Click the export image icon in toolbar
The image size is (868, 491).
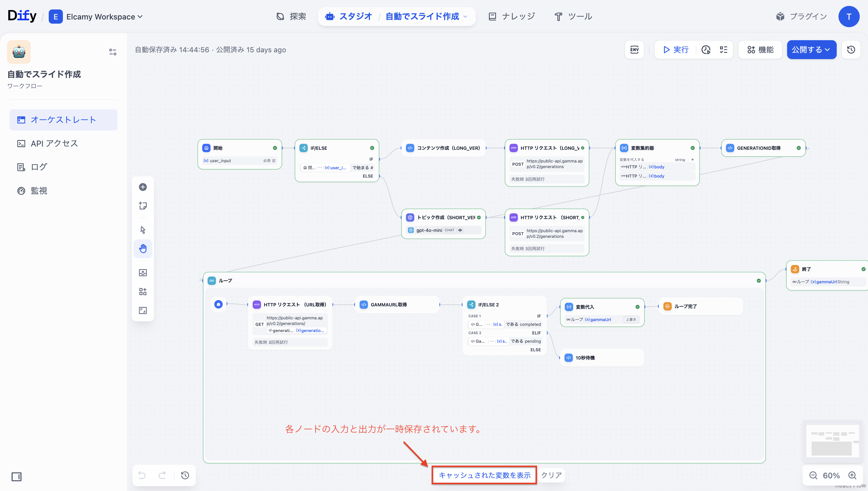143,272
